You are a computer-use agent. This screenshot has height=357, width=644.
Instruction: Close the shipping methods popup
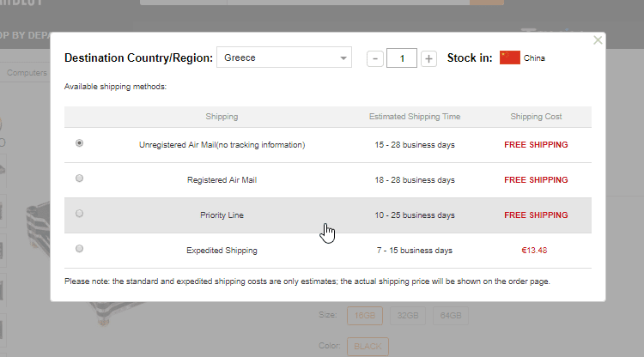coord(598,40)
